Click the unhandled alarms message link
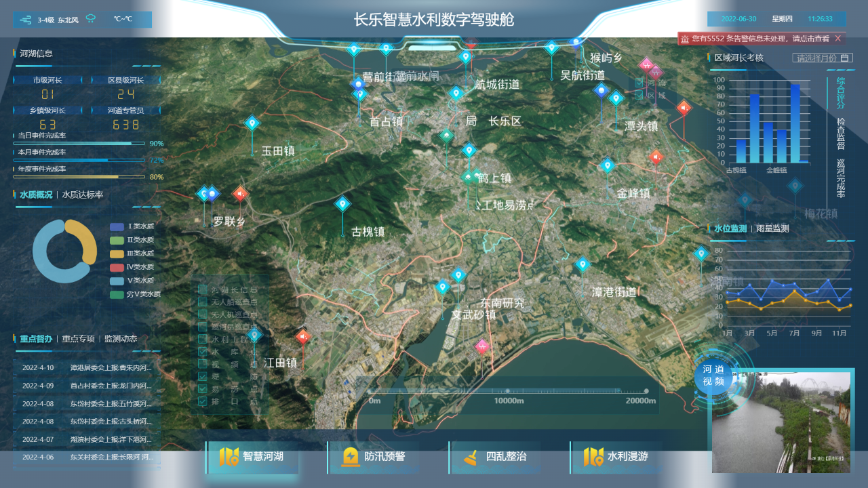Viewport: 868px width, 488px height. coord(760,39)
